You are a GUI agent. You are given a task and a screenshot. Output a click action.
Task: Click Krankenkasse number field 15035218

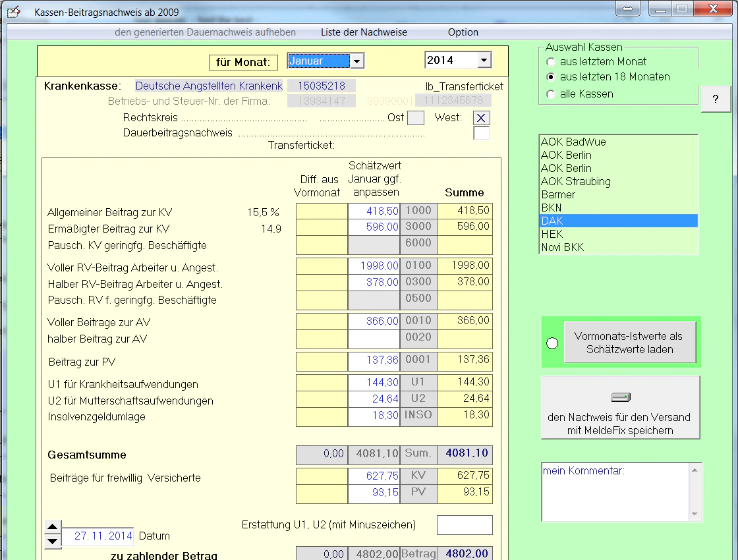(322, 86)
